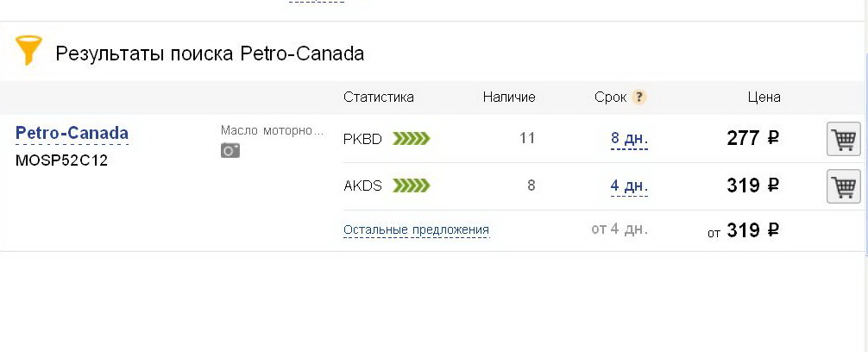
Task: Click the yellow funnel filter icon
Action: (x=28, y=50)
